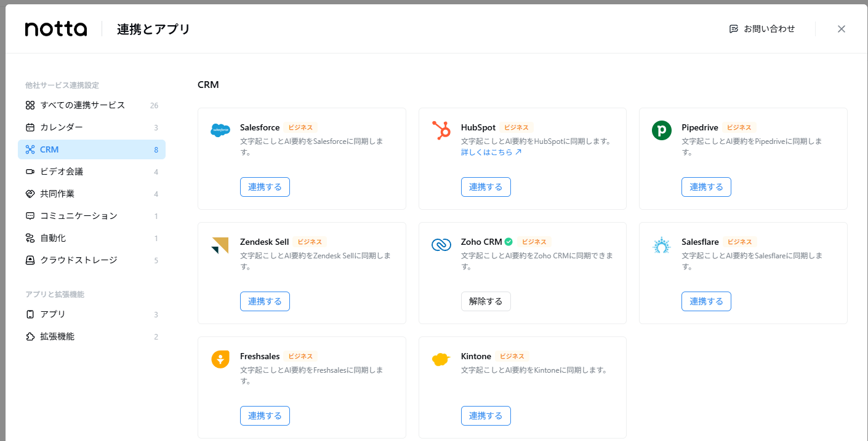Select the highlighted CRM category
The image size is (868, 441).
click(92, 149)
